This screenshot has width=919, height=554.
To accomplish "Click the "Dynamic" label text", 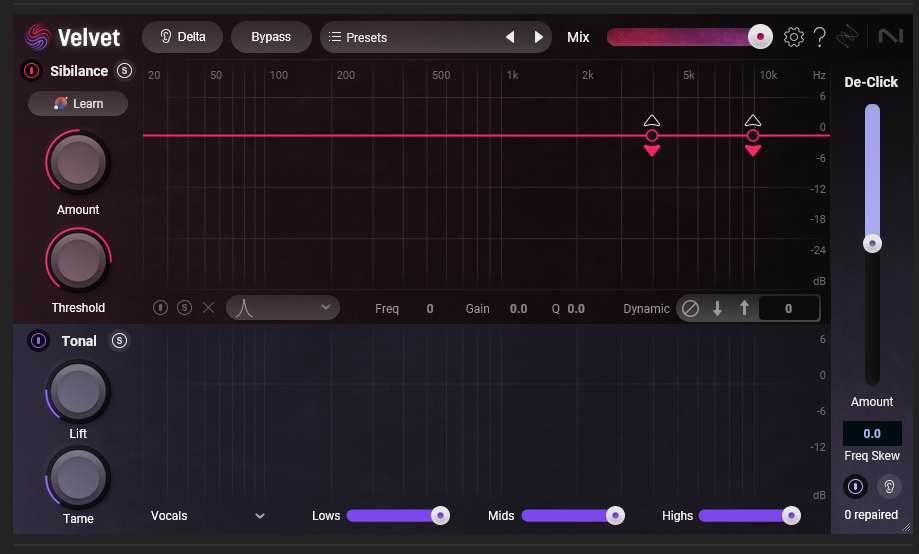I will click(x=646, y=309).
